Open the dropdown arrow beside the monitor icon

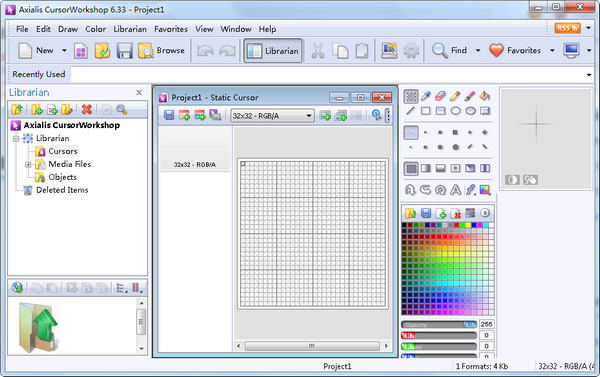pyautogui.click(x=589, y=51)
